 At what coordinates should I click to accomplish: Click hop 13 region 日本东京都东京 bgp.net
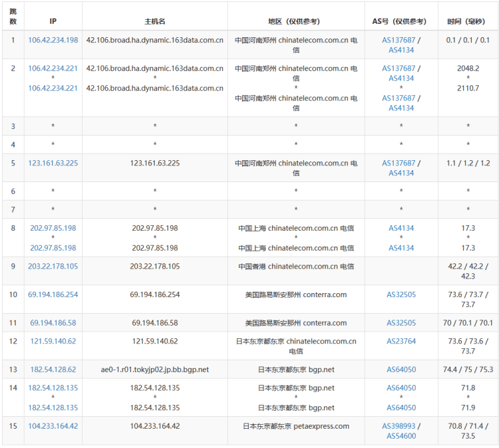point(296,370)
